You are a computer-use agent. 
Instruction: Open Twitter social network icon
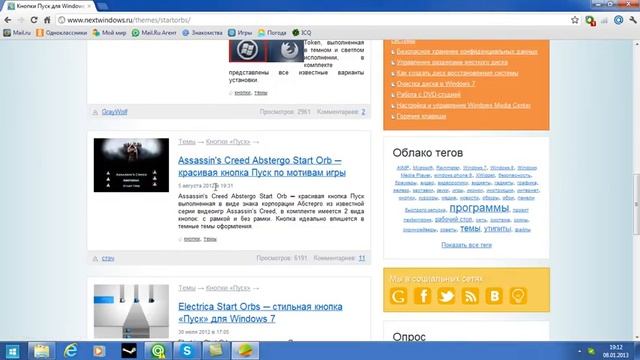(x=446, y=296)
